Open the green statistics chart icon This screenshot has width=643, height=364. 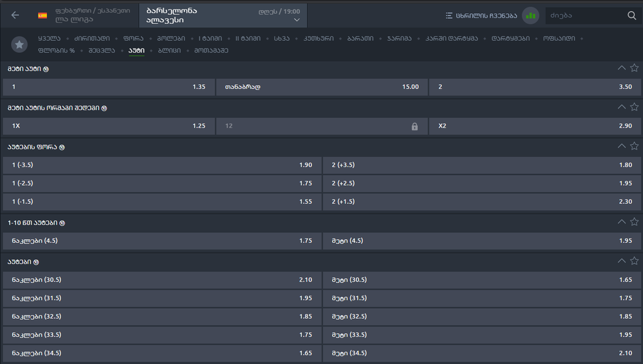point(531,16)
